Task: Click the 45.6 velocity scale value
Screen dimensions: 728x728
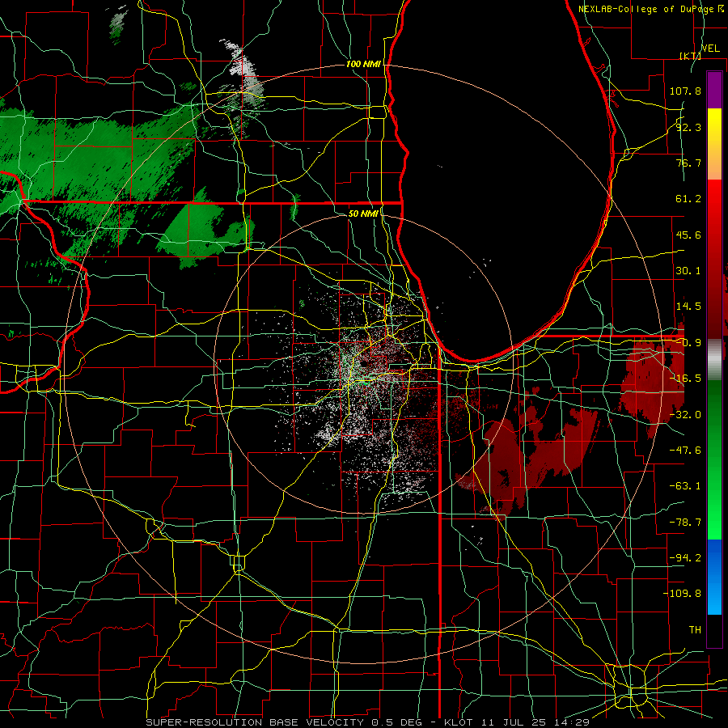Action: point(688,235)
